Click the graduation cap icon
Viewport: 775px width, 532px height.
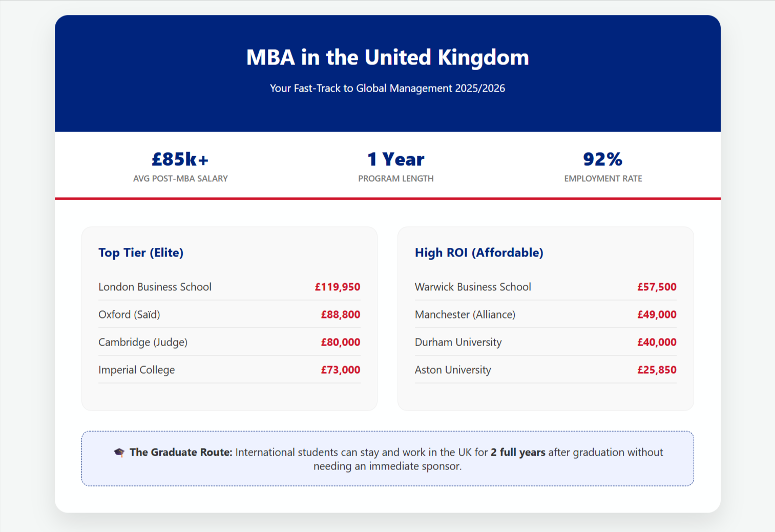119,453
